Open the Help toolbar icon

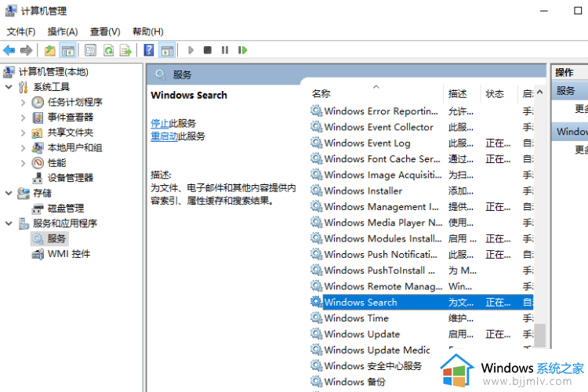pos(149,50)
